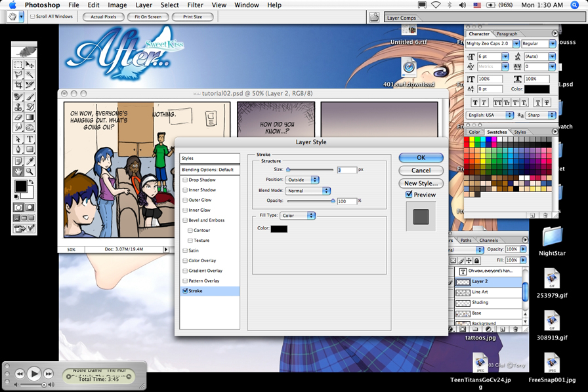Open the layer Opacity slider arrow

[523, 249]
